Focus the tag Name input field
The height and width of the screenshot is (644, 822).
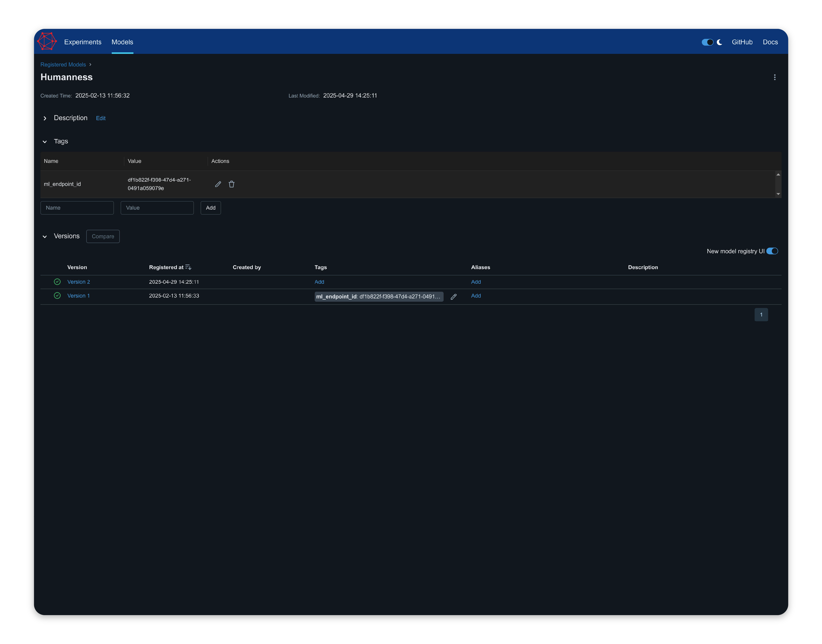pos(77,208)
